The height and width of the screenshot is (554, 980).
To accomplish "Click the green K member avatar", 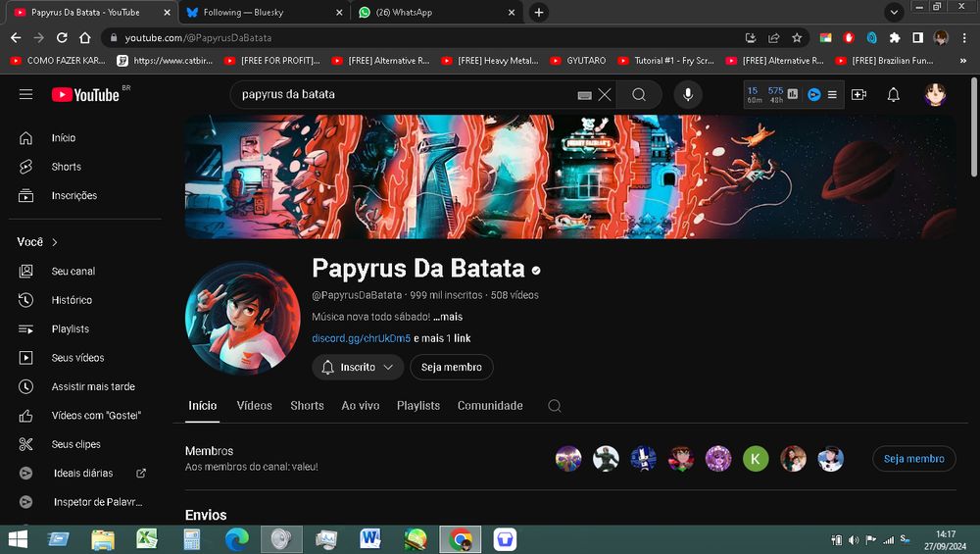I will (x=756, y=458).
